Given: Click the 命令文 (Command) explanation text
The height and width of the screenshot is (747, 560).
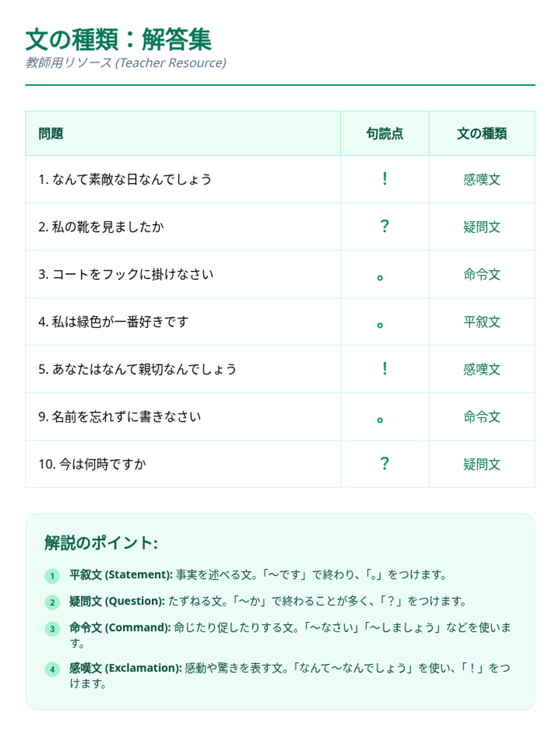Looking at the screenshot, I should click(x=290, y=635).
